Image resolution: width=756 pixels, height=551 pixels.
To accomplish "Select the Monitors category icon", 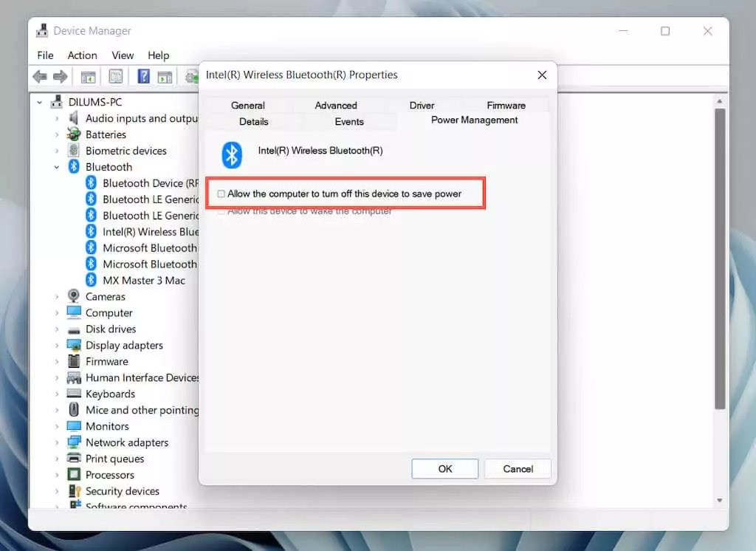I will pyautogui.click(x=74, y=426).
